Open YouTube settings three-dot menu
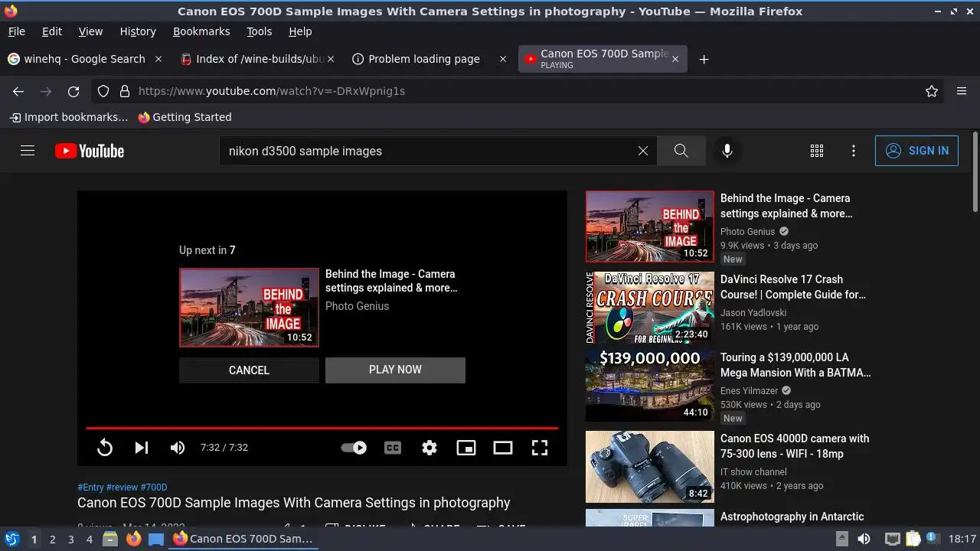The image size is (980, 551). [854, 151]
